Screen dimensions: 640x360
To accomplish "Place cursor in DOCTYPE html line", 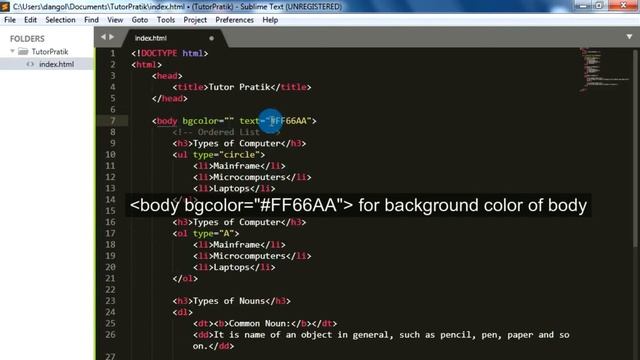I will pyautogui.click(x=170, y=53).
